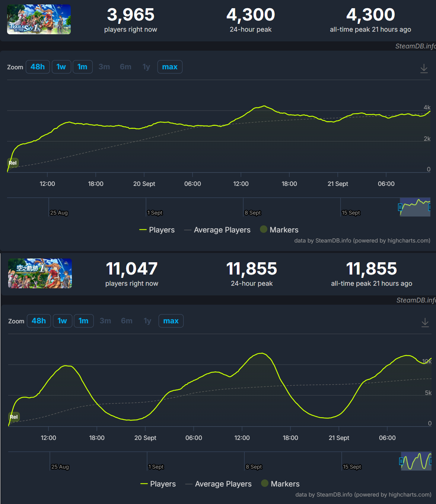Image resolution: width=436 pixels, height=504 pixels.
Task: Toggle Markers series in the bottom chart legend
Action: (x=280, y=484)
